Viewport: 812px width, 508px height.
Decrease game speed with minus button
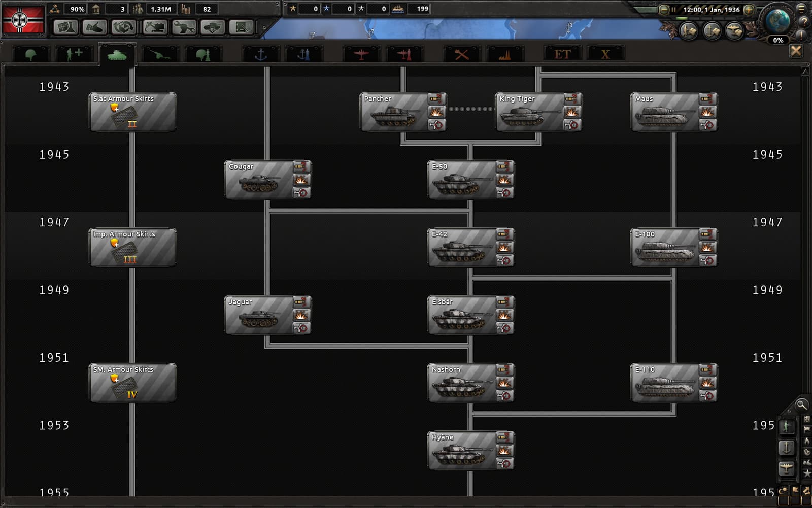663,9
